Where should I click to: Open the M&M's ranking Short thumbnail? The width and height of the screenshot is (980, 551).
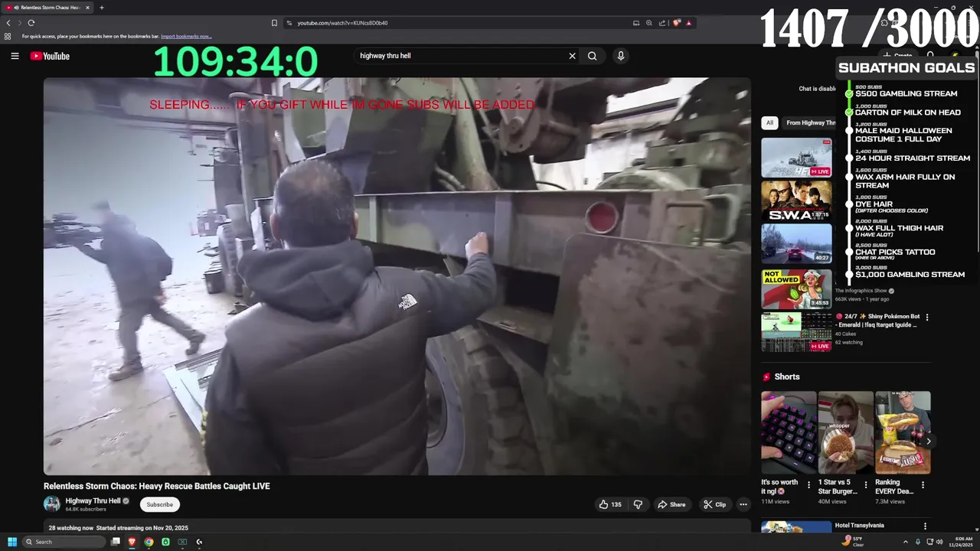903,432
